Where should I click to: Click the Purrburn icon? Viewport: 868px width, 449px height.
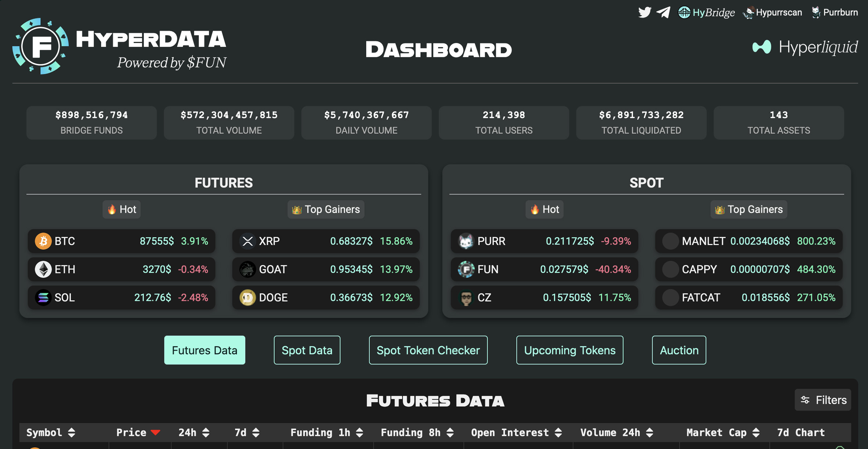(815, 12)
